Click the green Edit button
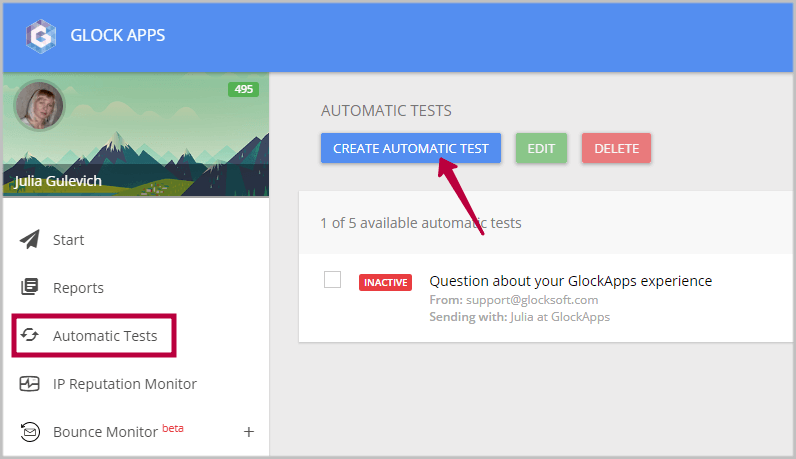 tap(541, 148)
